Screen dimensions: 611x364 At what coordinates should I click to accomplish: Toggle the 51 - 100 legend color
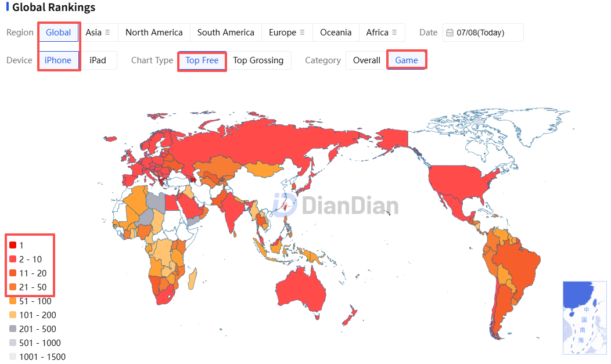pos(13,301)
